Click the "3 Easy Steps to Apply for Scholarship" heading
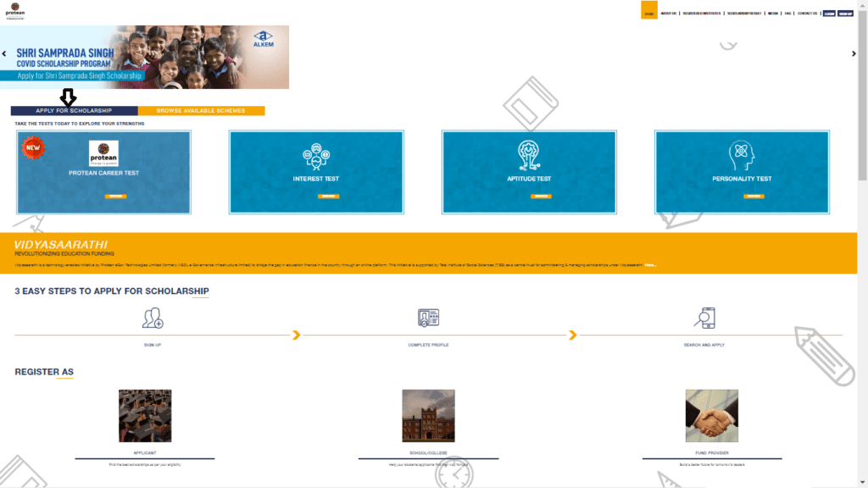The height and width of the screenshot is (488, 868). coord(112,291)
